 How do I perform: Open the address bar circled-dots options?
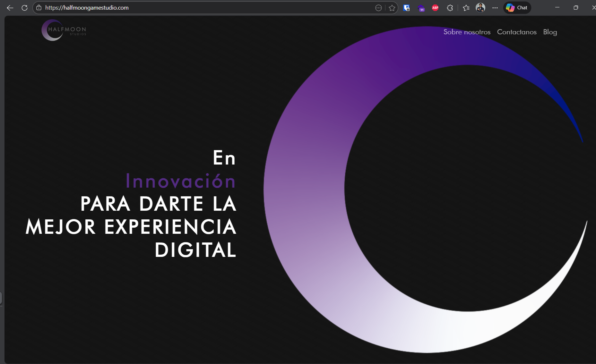pos(378,8)
